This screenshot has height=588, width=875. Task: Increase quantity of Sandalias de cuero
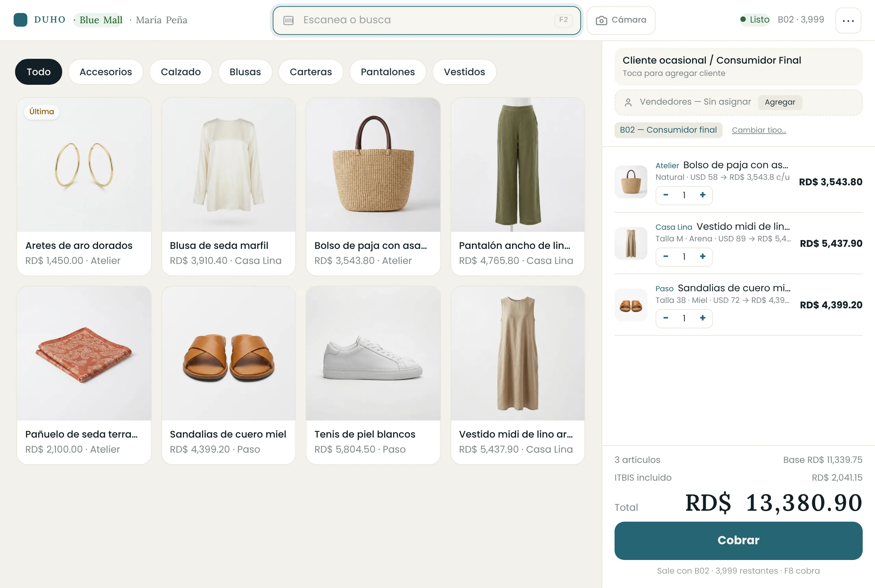702,318
